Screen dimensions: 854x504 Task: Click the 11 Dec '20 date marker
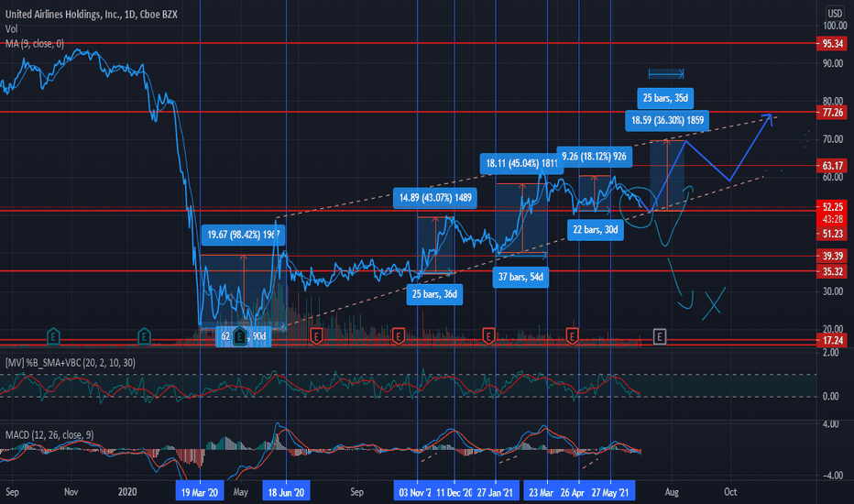click(x=454, y=492)
